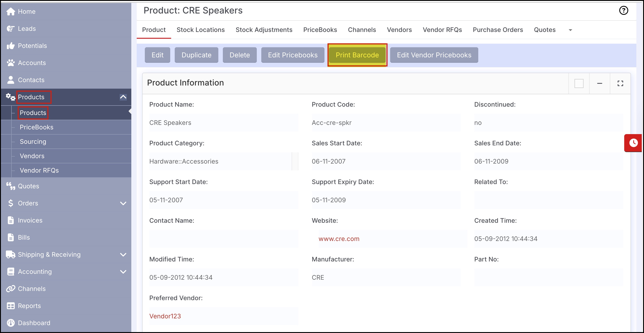The width and height of the screenshot is (644, 333).
Task: Click the Accounts paw icon
Action: tap(11, 63)
